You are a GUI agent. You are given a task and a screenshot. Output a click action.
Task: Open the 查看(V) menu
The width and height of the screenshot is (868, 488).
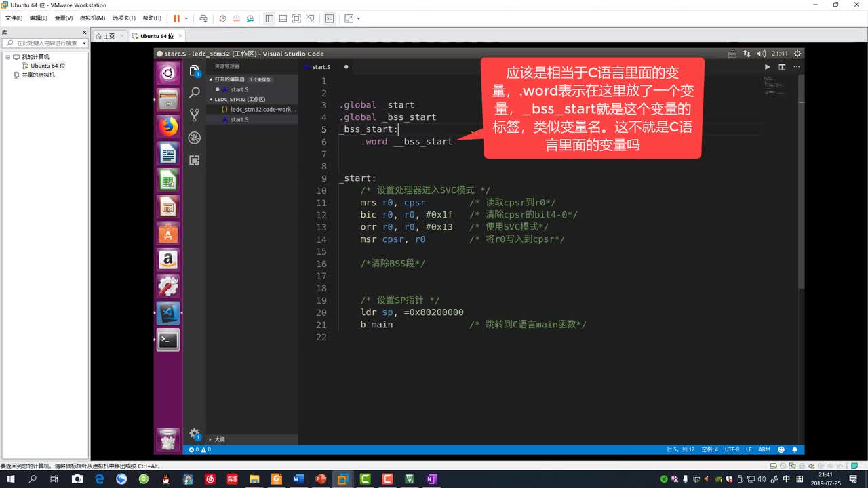coord(63,18)
